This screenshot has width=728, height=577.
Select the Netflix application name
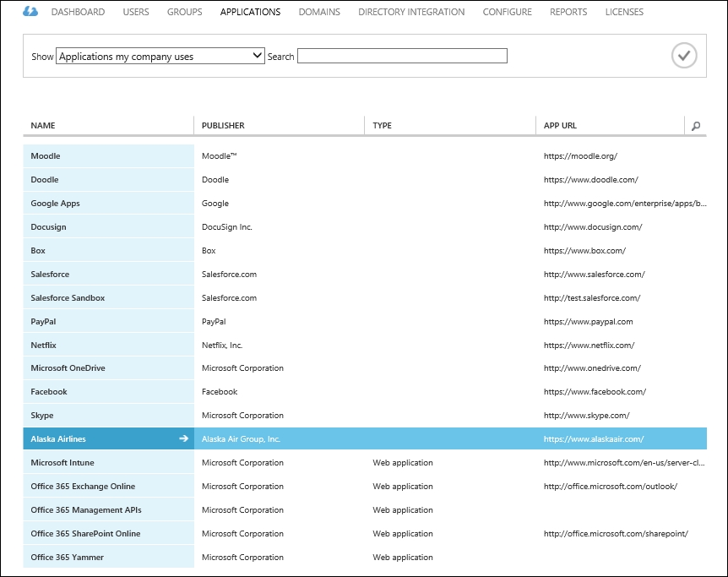pos(43,346)
